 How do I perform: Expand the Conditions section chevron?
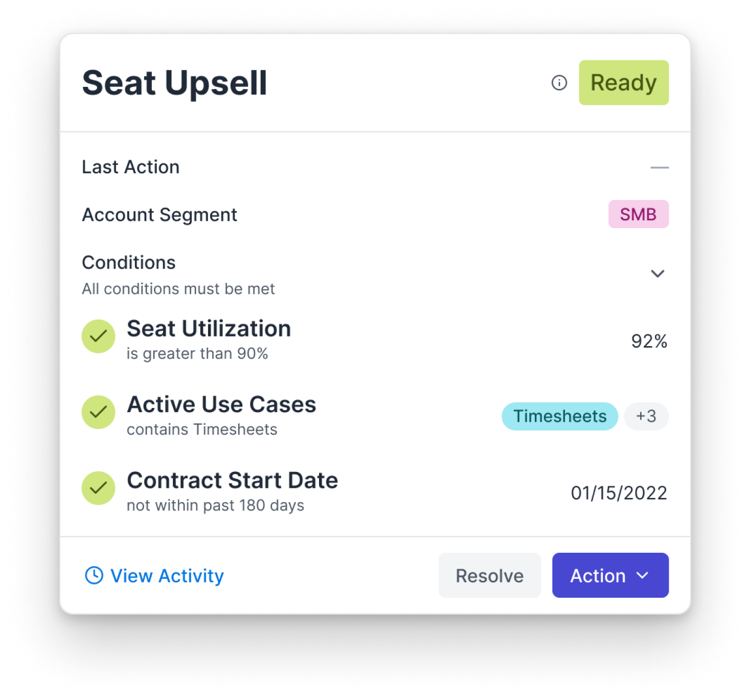tap(658, 274)
